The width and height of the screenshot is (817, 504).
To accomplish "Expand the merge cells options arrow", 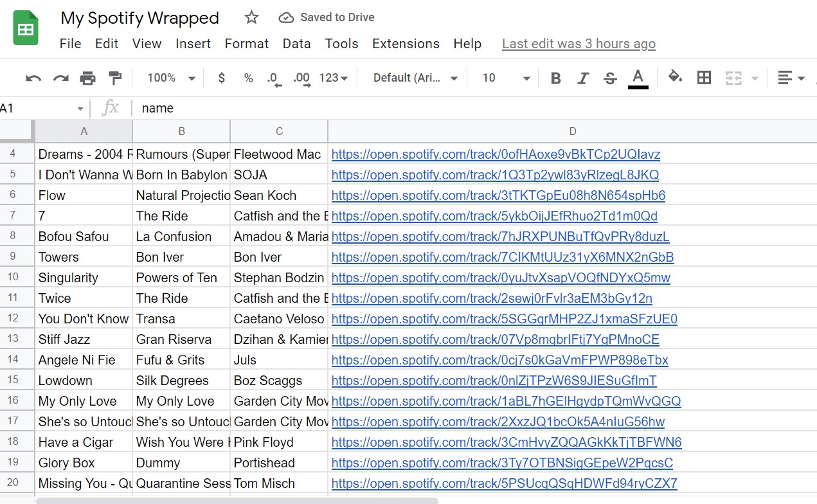I will [x=755, y=78].
